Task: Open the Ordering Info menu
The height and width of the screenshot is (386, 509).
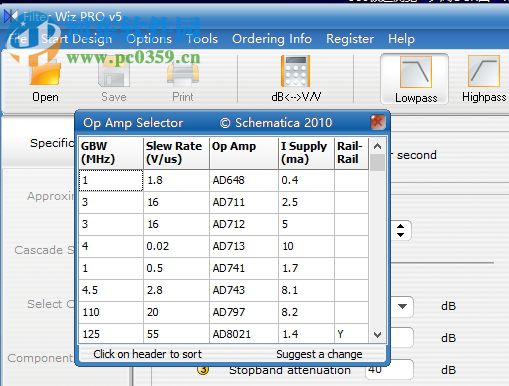Action: tap(272, 39)
